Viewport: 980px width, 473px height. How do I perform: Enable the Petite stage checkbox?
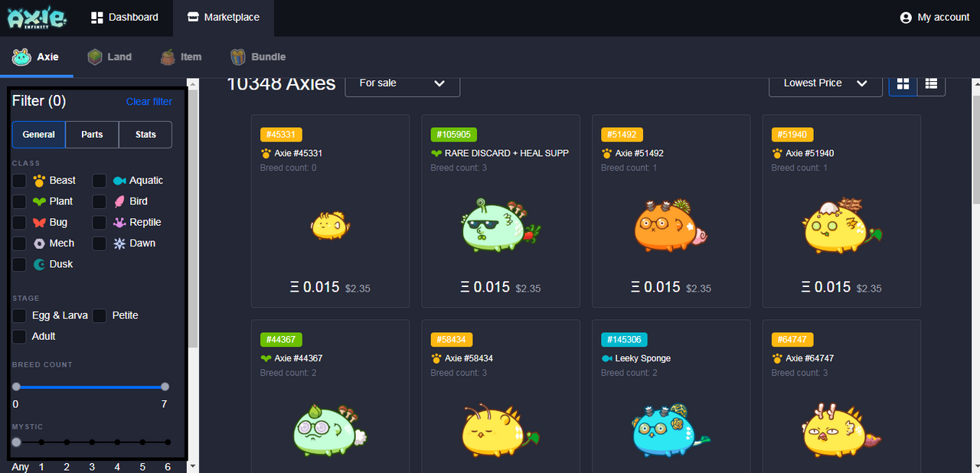[x=100, y=315]
